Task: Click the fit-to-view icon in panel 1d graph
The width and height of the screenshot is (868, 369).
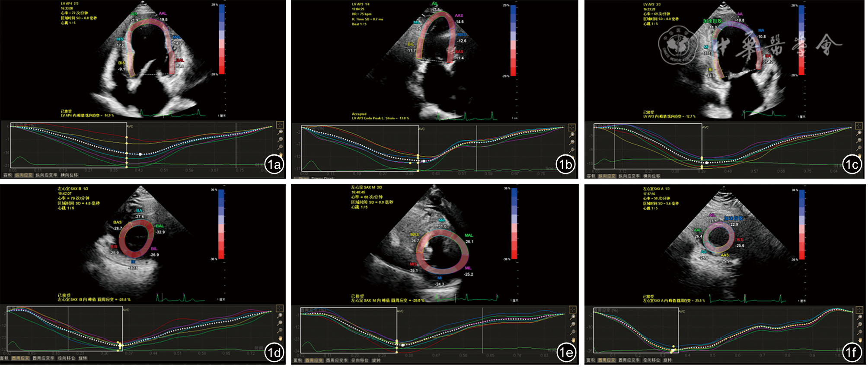Action: pos(280,308)
